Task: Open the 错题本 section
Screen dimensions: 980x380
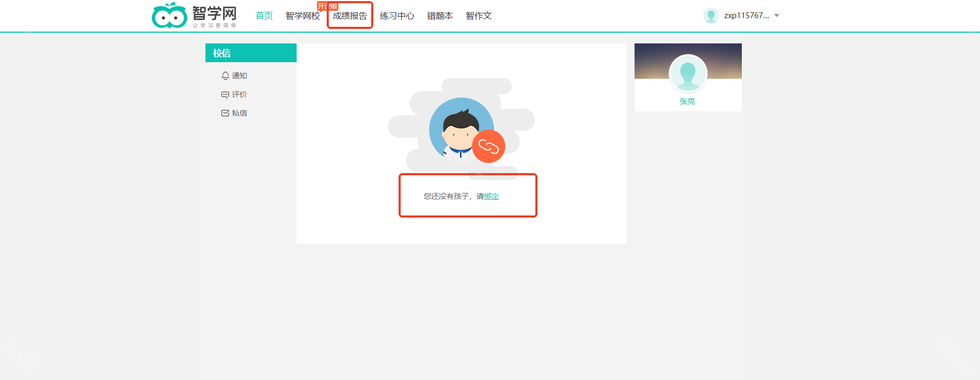Action: [x=440, y=16]
